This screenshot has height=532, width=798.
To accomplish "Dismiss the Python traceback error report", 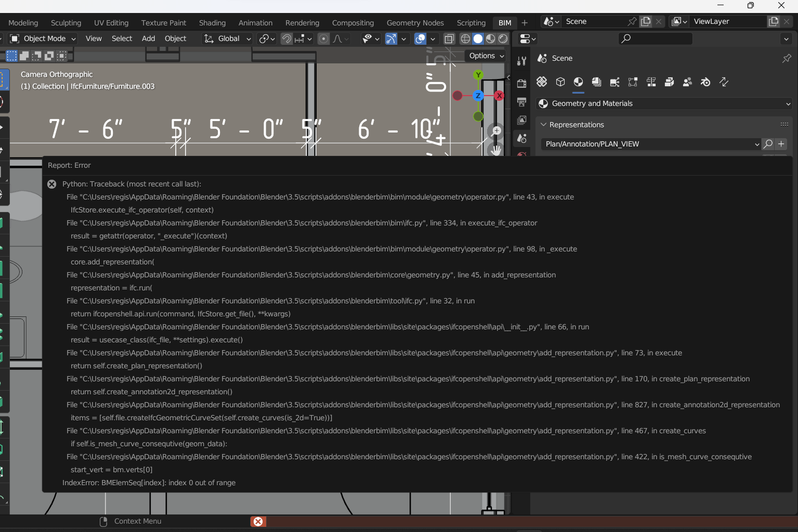I will pos(51,184).
